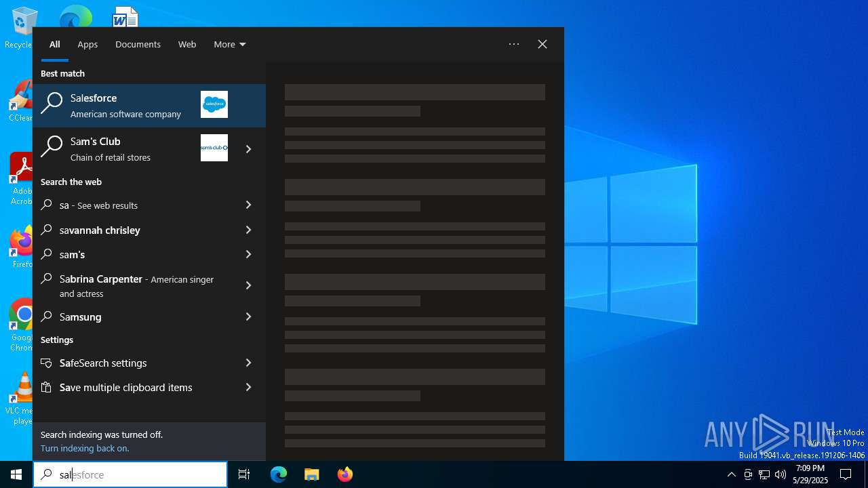The height and width of the screenshot is (488, 868).
Task: Expand Save multiple clipboard items chevron
Action: point(248,387)
